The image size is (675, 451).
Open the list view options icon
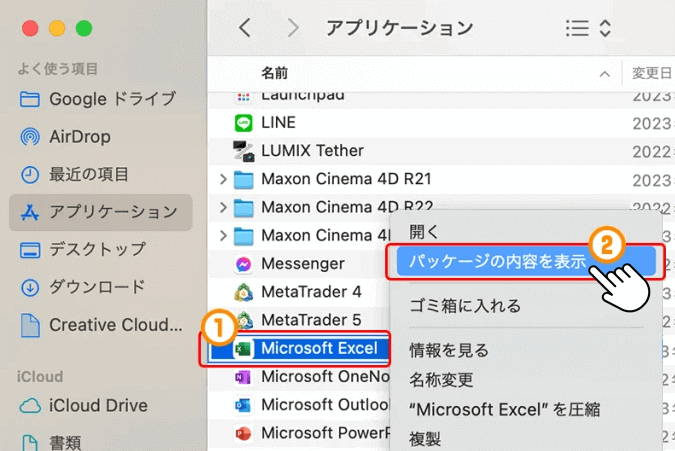tap(577, 28)
